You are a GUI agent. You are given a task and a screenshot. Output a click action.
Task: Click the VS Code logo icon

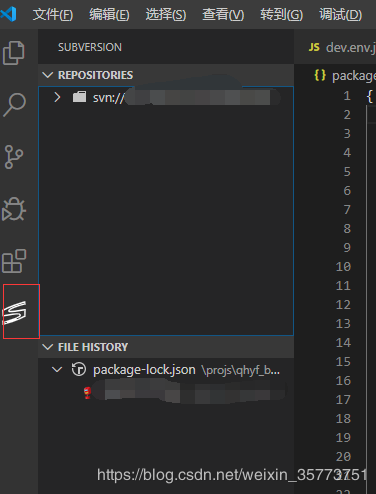8,14
